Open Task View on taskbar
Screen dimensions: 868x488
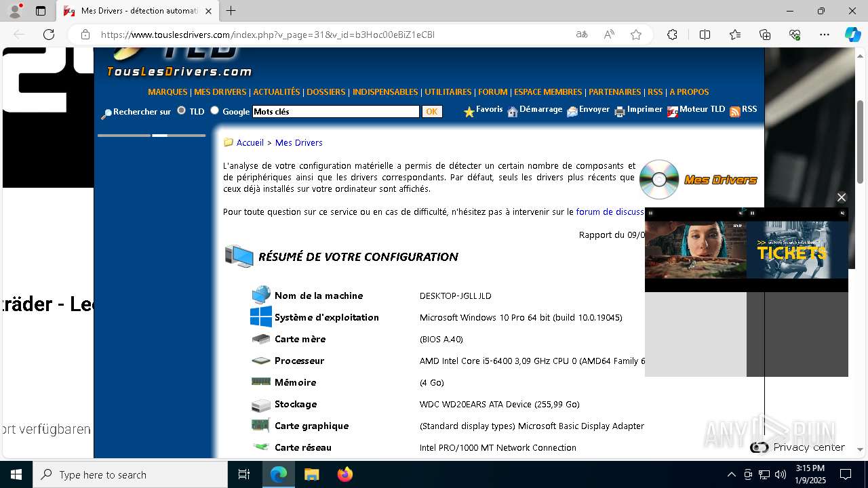[244, 474]
